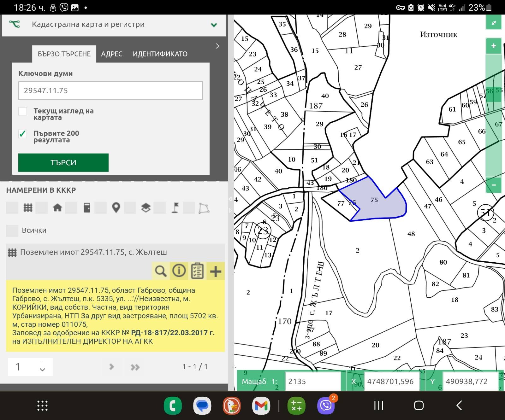Viewport: 505px width, 420px height.
Task: Click the magnifier icon for found parcel
Action: tap(161, 271)
